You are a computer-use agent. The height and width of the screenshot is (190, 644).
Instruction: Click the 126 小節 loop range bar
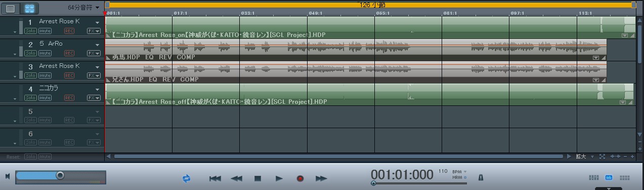371,5
